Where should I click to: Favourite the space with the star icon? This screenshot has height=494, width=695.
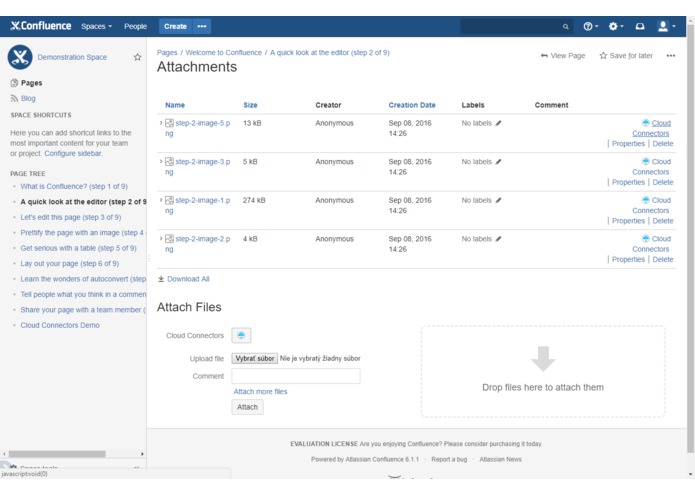click(x=137, y=57)
